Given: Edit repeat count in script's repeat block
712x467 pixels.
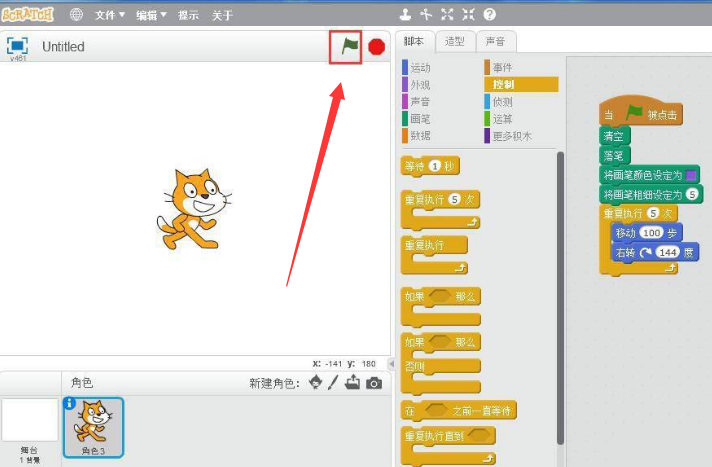Looking at the screenshot, I should pyautogui.click(x=653, y=213).
